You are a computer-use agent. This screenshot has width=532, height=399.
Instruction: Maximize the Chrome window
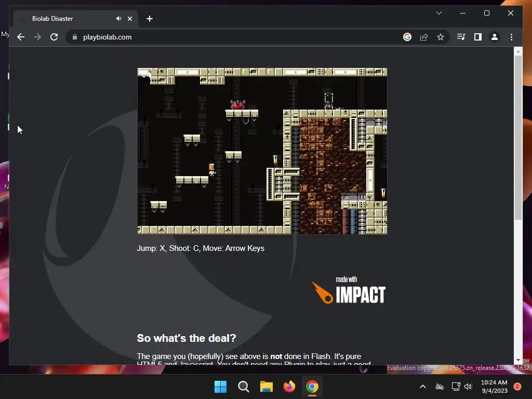coord(486,13)
